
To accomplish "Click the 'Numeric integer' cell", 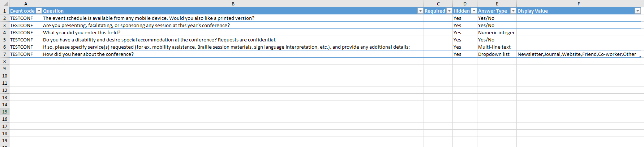I will click(x=496, y=32).
